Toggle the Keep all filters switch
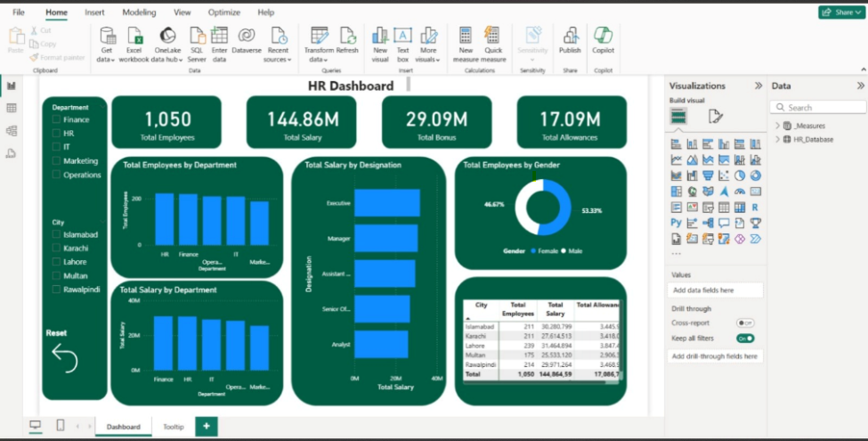This screenshot has width=868, height=441. pos(745,338)
